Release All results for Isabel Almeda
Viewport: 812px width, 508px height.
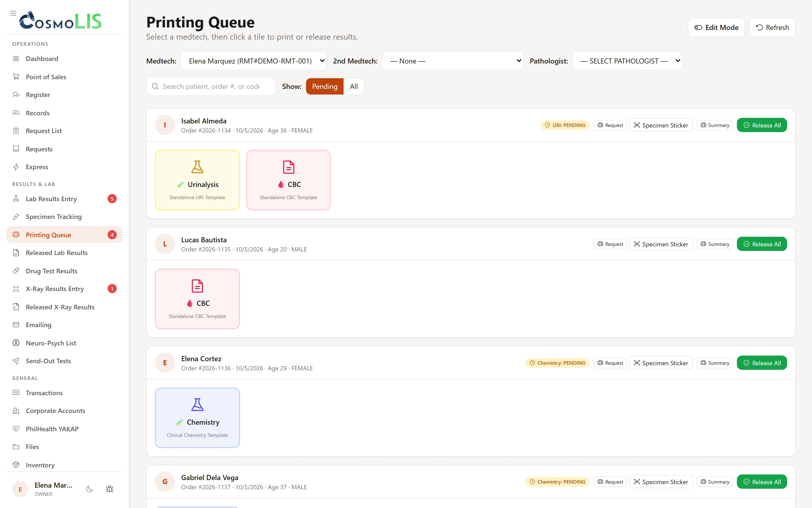click(762, 125)
